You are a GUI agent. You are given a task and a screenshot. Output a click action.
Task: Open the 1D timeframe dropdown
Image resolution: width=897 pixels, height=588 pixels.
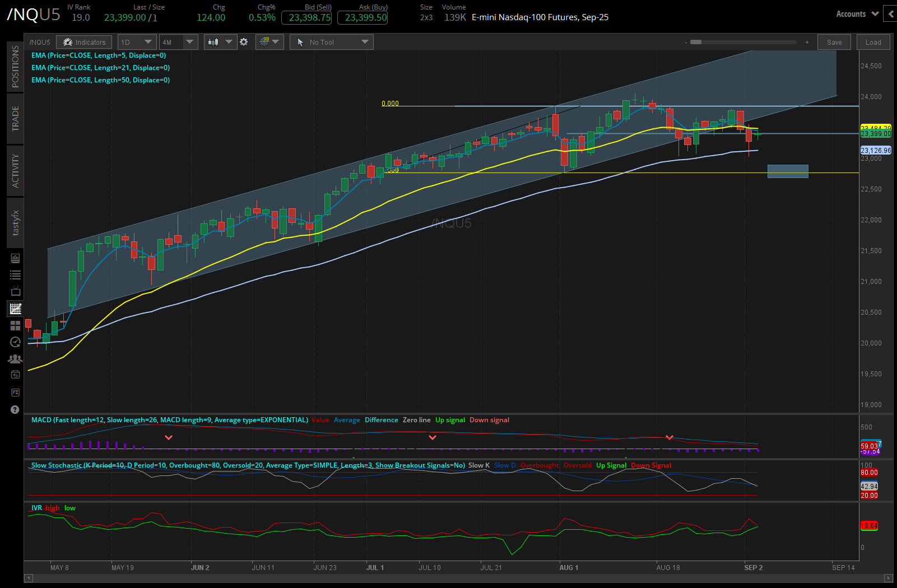136,41
